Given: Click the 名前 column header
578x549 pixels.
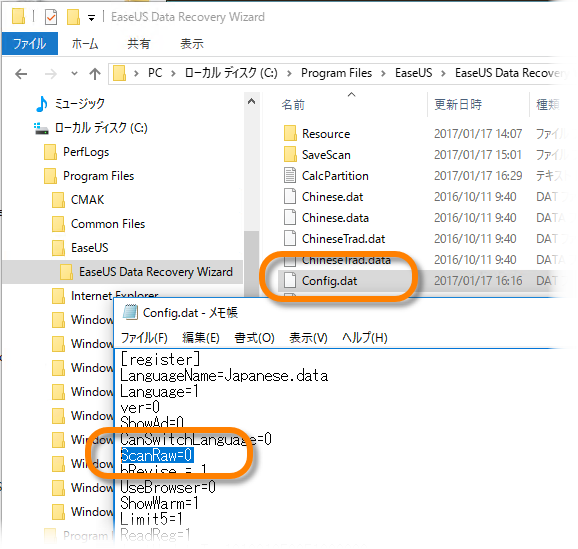Looking at the screenshot, I should click(x=293, y=105).
